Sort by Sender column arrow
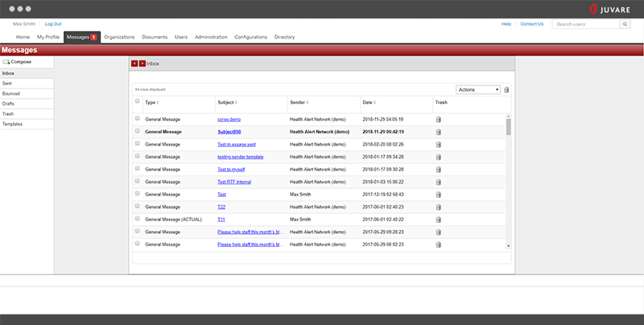Image resolution: width=644 pixels, height=325 pixels. pyautogui.click(x=308, y=103)
